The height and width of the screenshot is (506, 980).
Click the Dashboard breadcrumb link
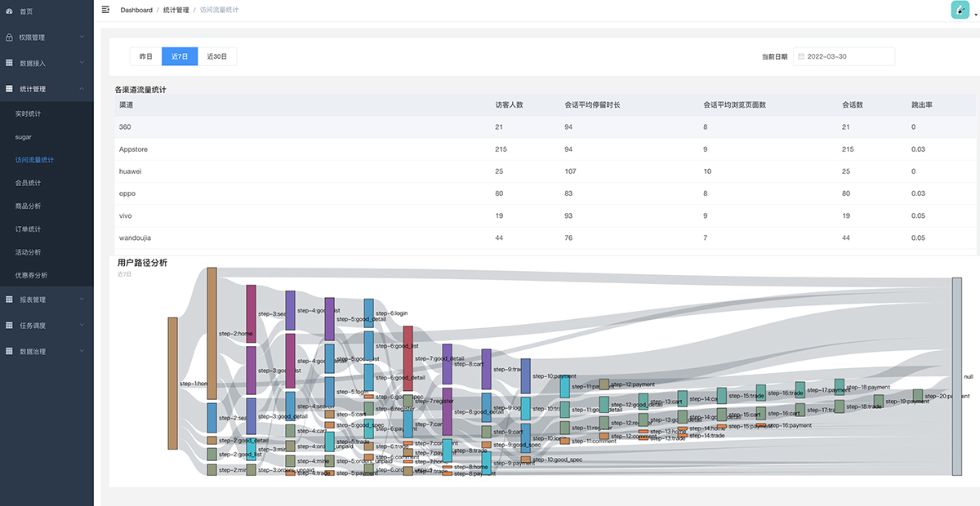click(136, 10)
